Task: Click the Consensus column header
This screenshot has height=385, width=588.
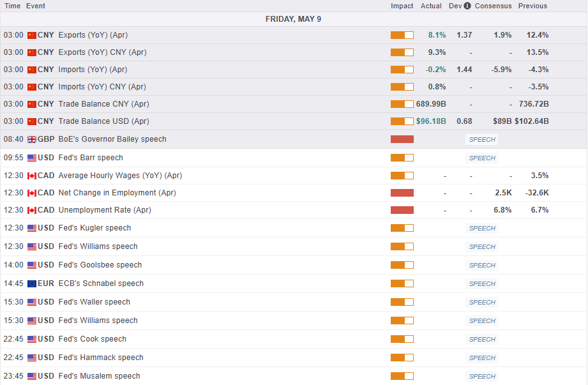Action: (x=493, y=6)
